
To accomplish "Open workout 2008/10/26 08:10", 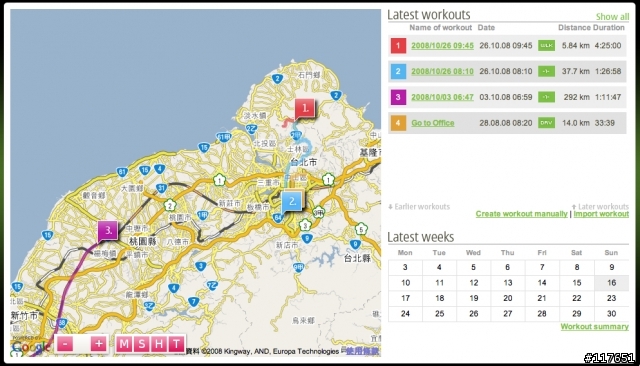I will (x=442, y=71).
